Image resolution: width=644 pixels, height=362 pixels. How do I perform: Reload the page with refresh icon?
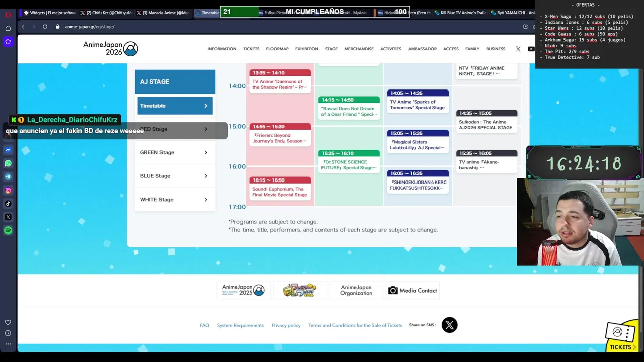point(45,27)
